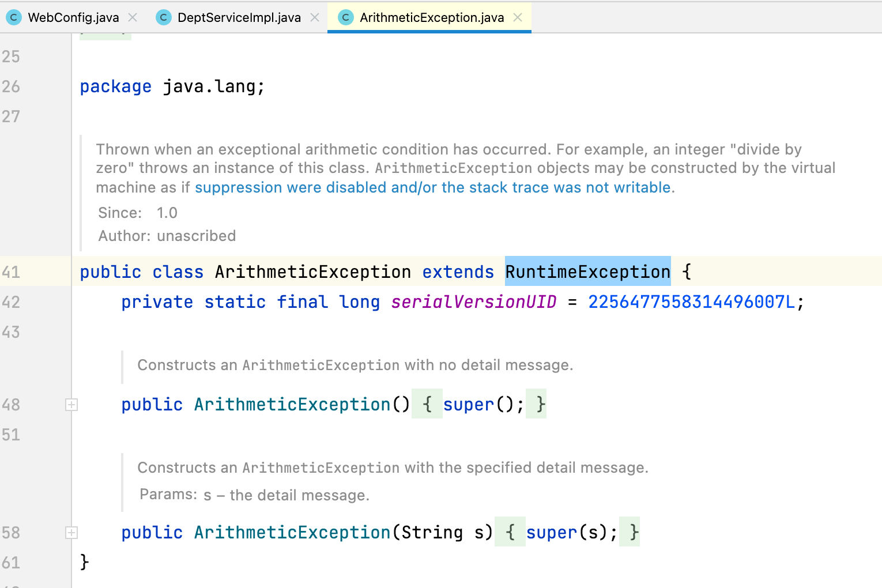Click 'Constructs an ArithmeticException with no detail message' comment

pyautogui.click(x=355, y=365)
